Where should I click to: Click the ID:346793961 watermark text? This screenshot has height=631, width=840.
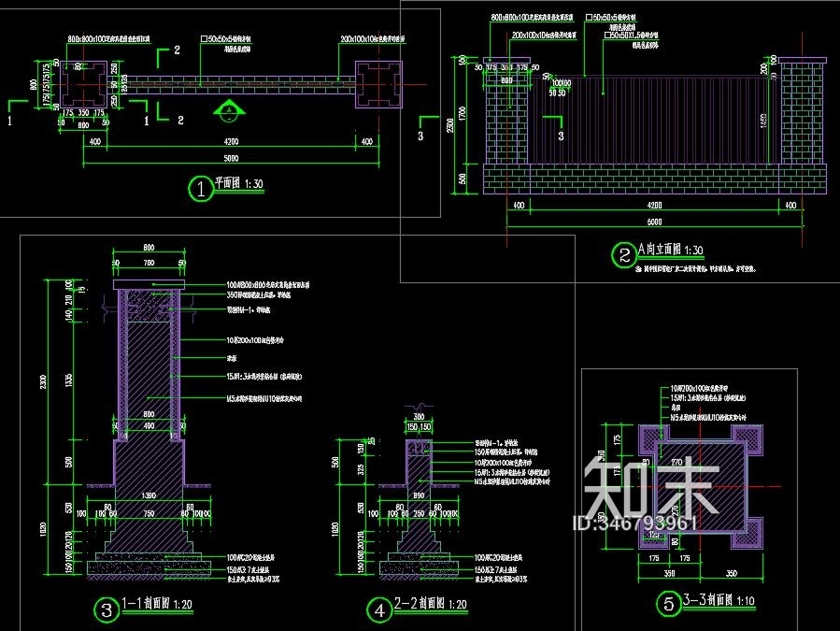(x=634, y=523)
